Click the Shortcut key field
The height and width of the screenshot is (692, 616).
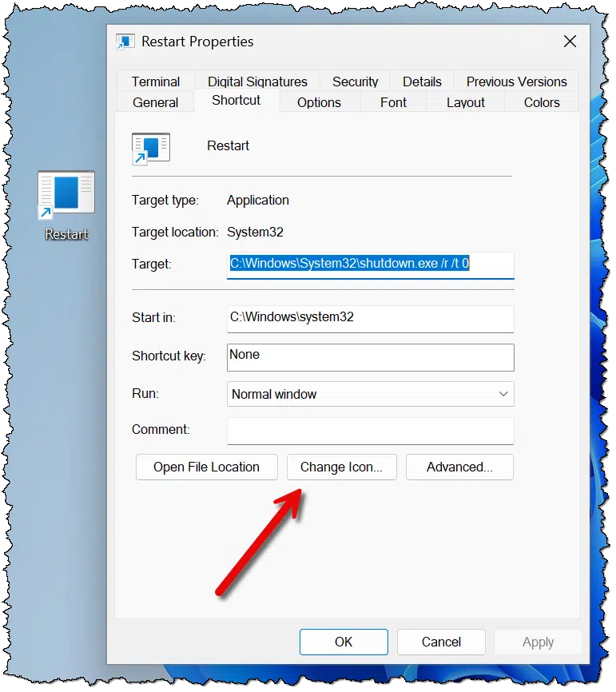370,356
